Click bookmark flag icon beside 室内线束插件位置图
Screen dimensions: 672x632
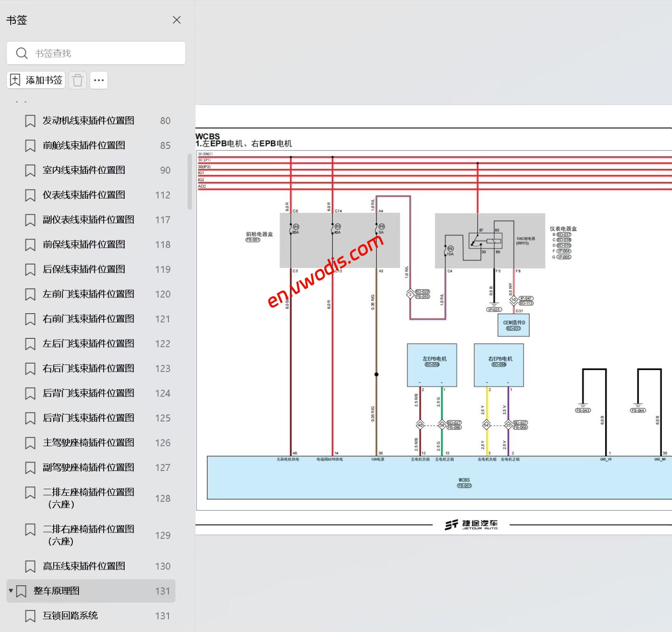[x=29, y=170]
